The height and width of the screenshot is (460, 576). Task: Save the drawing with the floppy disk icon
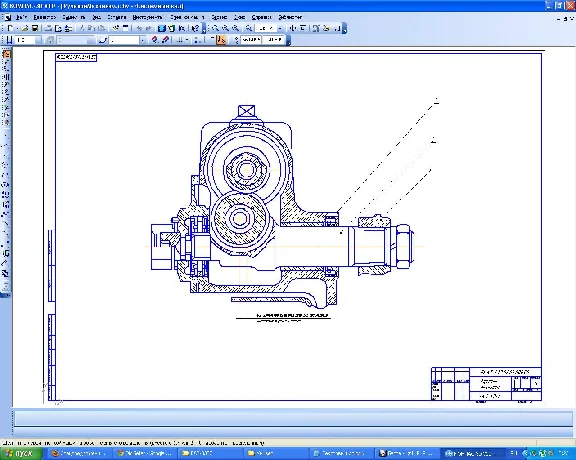(x=35, y=28)
